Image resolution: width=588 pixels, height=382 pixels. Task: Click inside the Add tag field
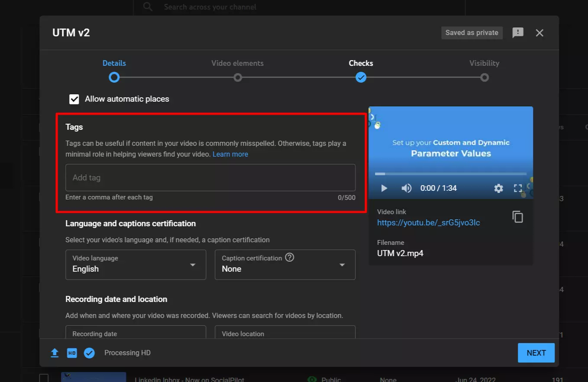pos(210,177)
